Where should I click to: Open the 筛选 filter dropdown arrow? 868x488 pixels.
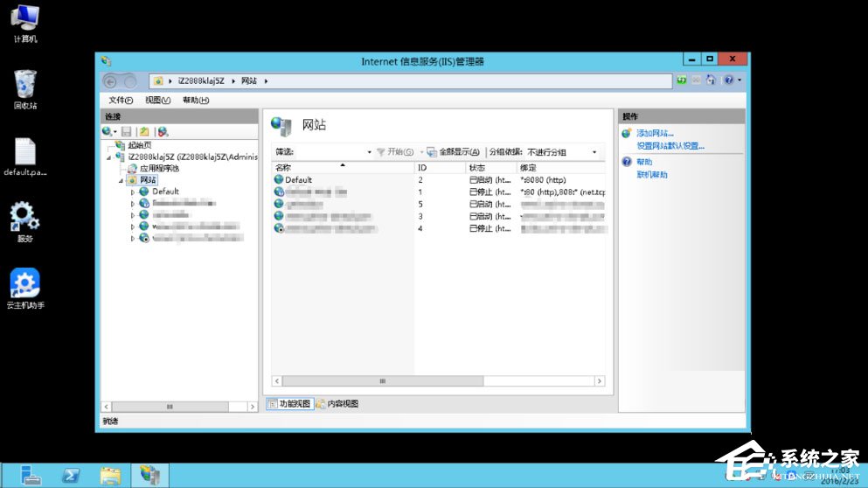(x=369, y=152)
